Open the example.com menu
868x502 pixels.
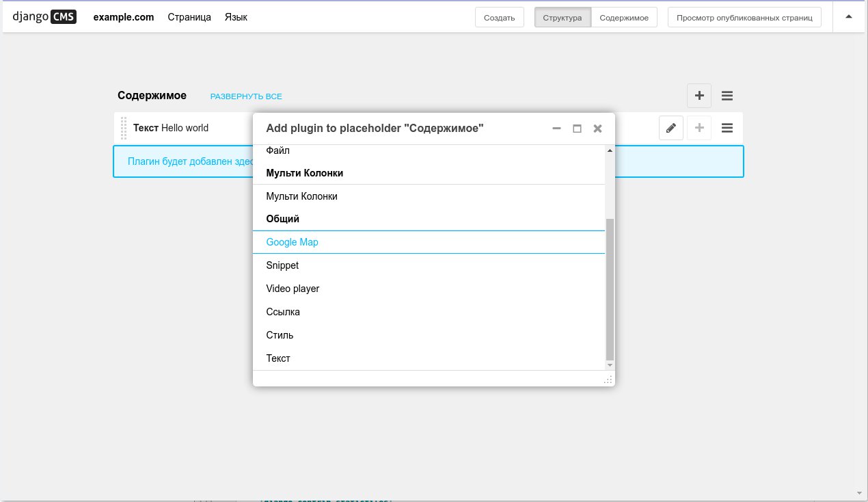click(x=124, y=17)
